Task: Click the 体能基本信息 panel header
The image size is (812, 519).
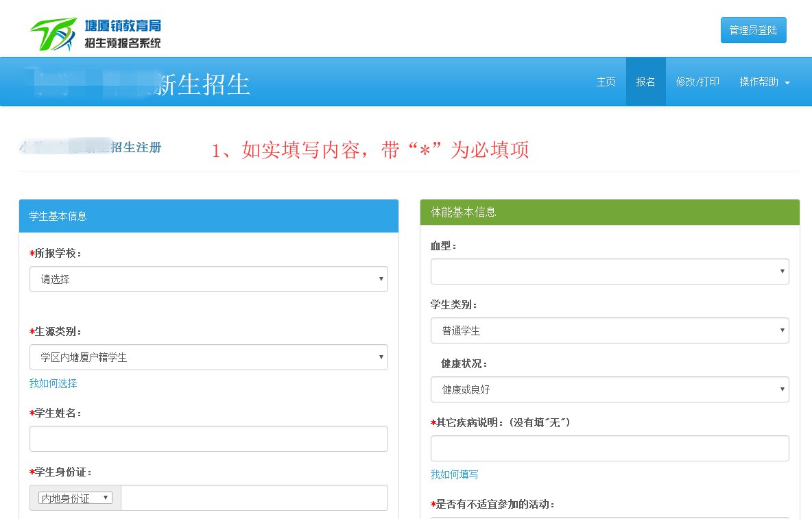Action: 610,213
